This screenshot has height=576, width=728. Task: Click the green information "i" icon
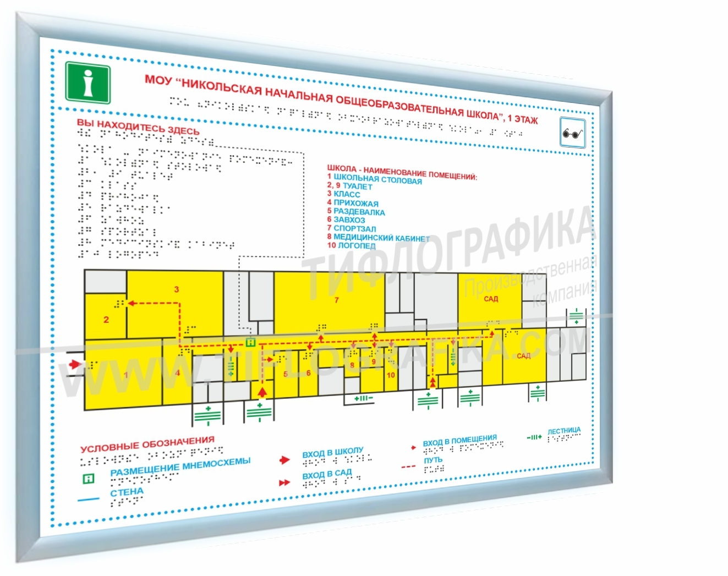pyautogui.click(x=87, y=83)
